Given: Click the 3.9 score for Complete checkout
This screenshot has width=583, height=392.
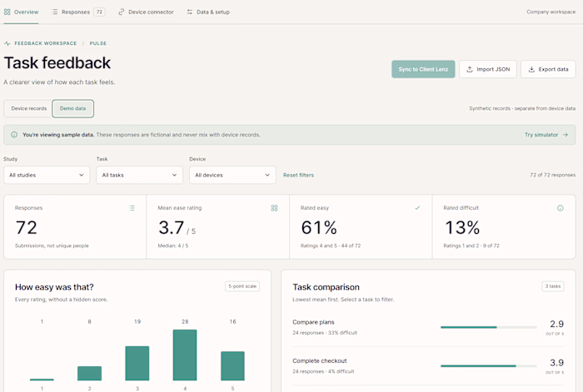Looking at the screenshot, I should (x=556, y=362).
